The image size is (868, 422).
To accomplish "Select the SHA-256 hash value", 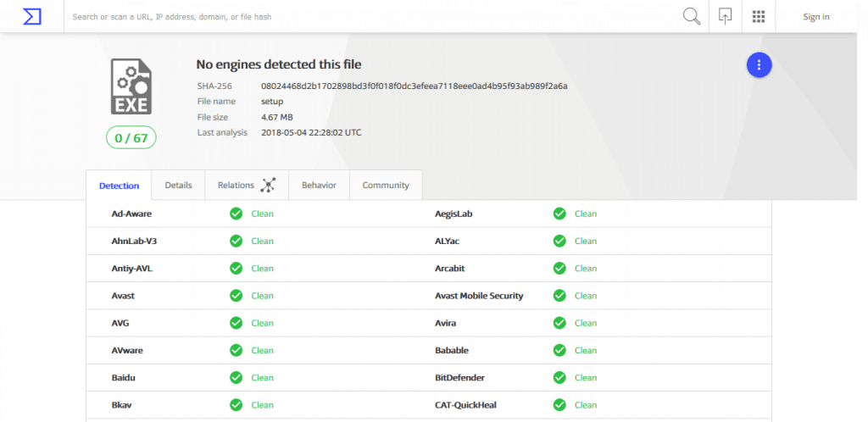I will pyautogui.click(x=414, y=86).
